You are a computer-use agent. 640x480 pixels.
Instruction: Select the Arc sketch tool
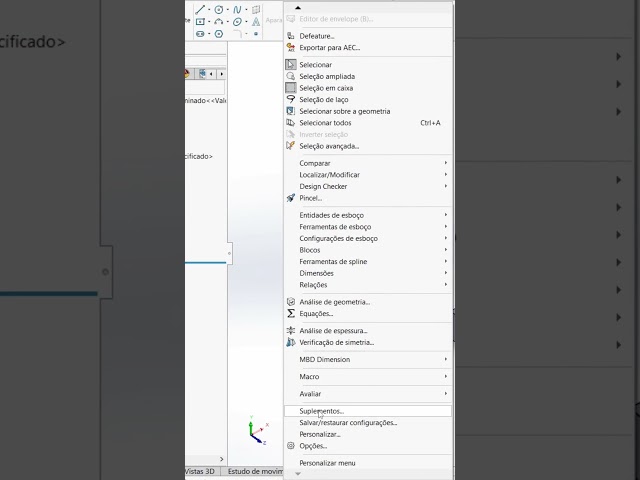pyautogui.click(x=219, y=22)
